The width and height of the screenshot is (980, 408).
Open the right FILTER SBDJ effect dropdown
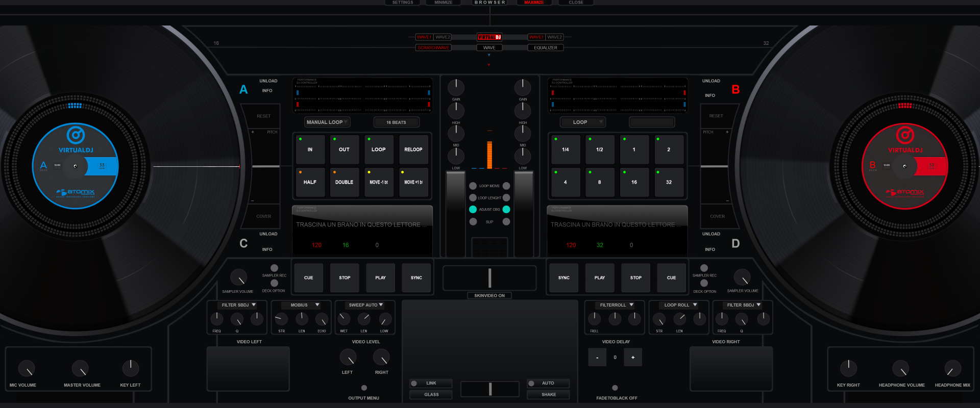[743, 305]
